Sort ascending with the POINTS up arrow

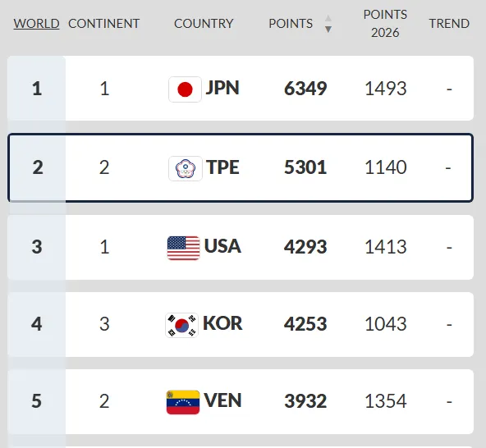click(328, 18)
